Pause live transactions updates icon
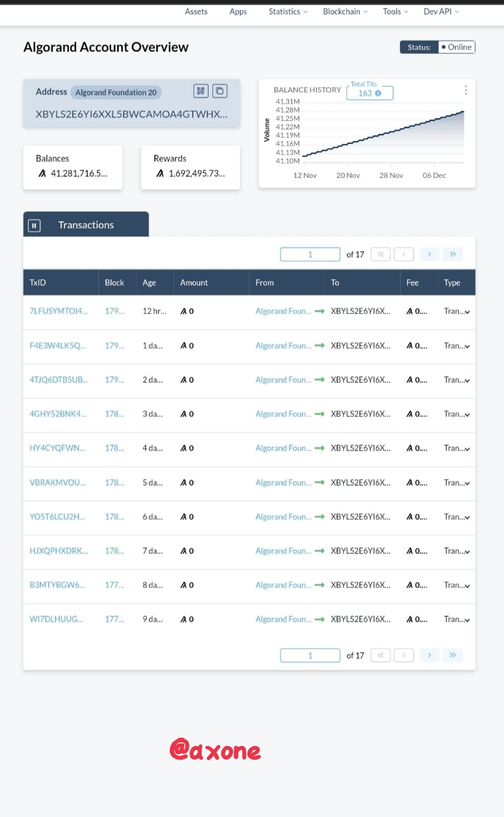Screen dimensions: 504x817 coord(34,225)
